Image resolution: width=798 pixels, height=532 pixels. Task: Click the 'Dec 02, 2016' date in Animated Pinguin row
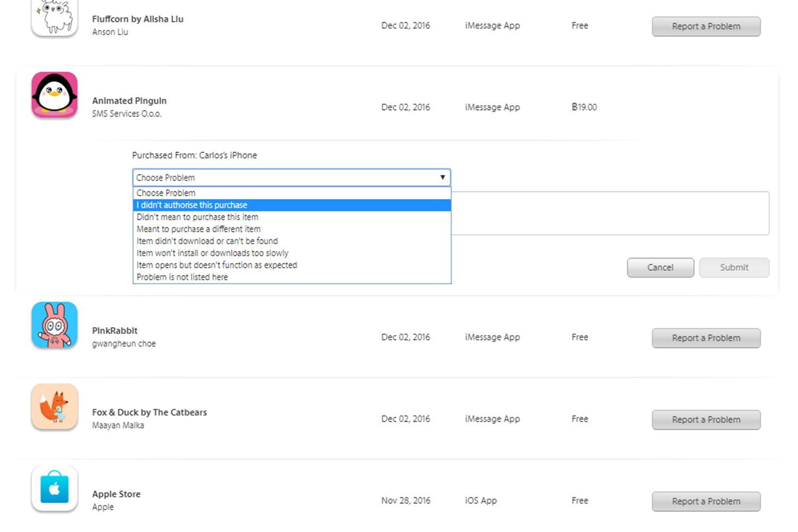(x=406, y=107)
